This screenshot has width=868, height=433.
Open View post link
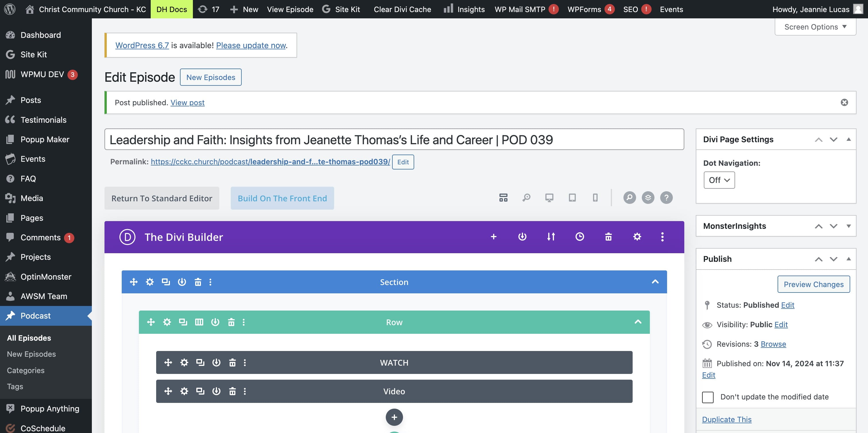(x=187, y=102)
